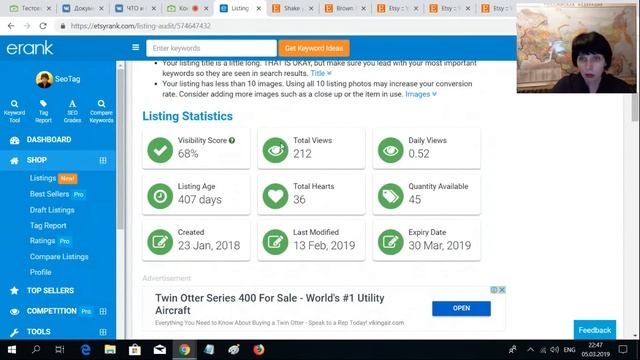Open Windows Start menu

click(x=12, y=350)
